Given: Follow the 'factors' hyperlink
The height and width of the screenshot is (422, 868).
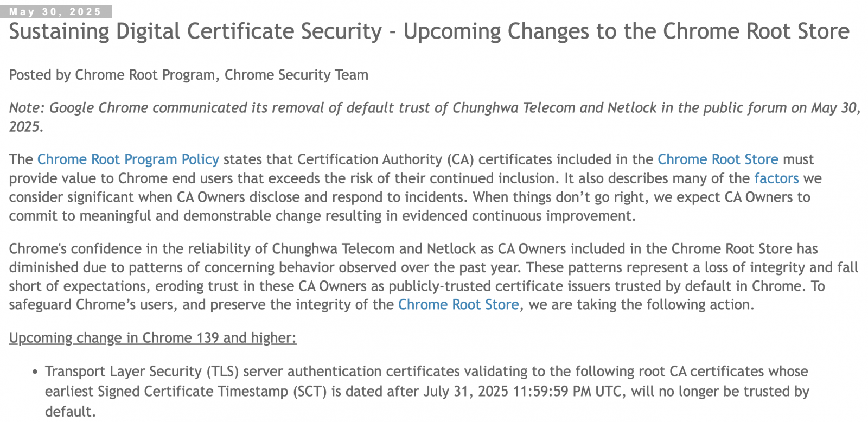Looking at the screenshot, I should (x=776, y=178).
